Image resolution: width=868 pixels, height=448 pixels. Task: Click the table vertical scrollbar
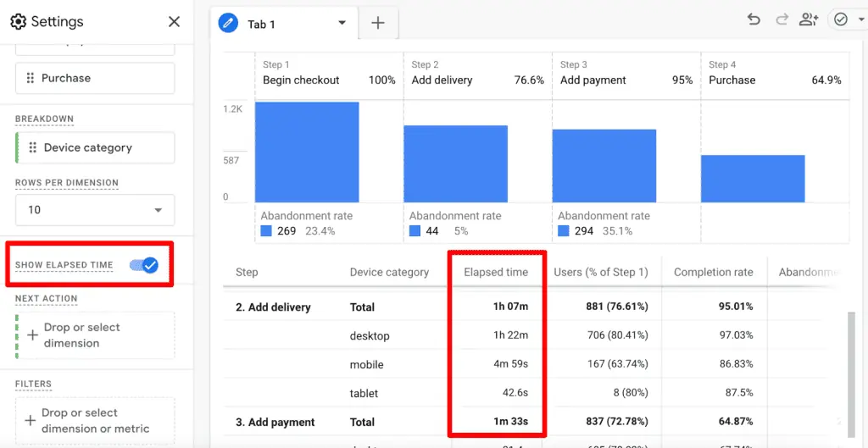coord(851,376)
